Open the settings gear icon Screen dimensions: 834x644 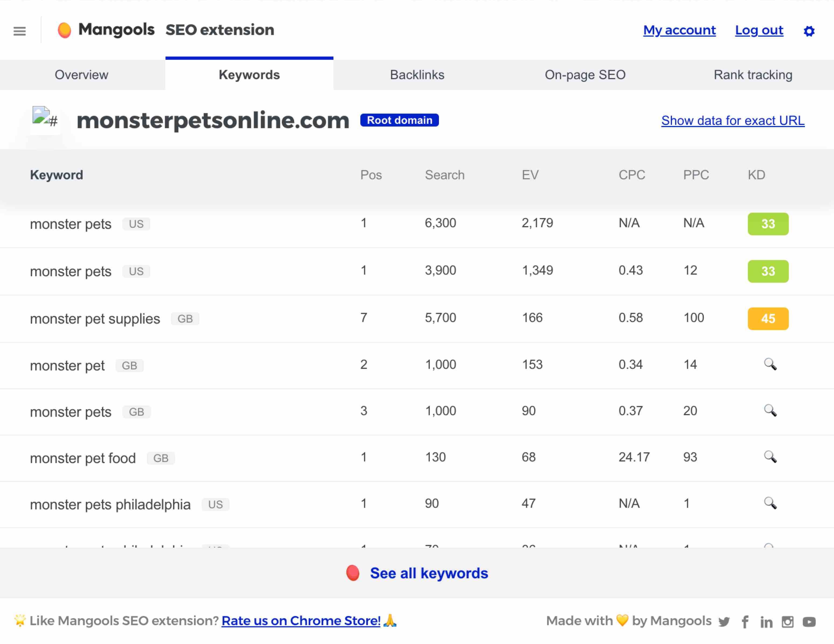808,30
